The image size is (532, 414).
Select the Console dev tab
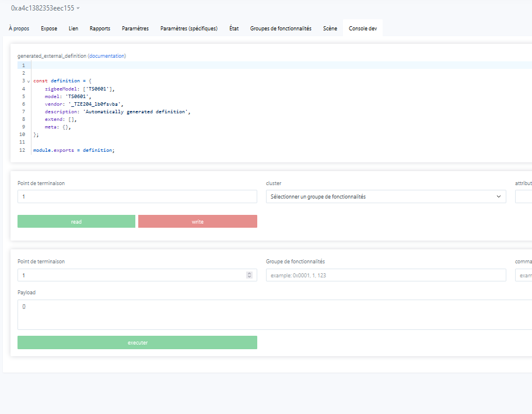tap(363, 29)
